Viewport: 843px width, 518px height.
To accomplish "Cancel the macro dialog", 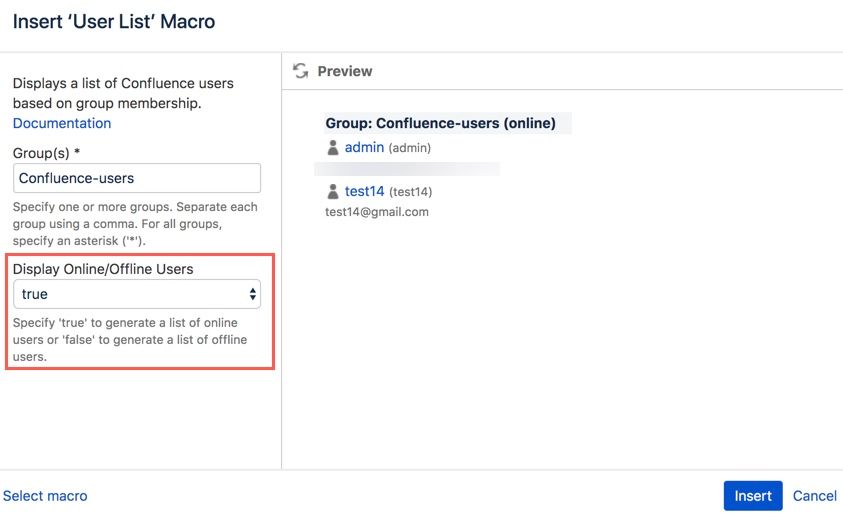I will pyautogui.click(x=814, y=496).
